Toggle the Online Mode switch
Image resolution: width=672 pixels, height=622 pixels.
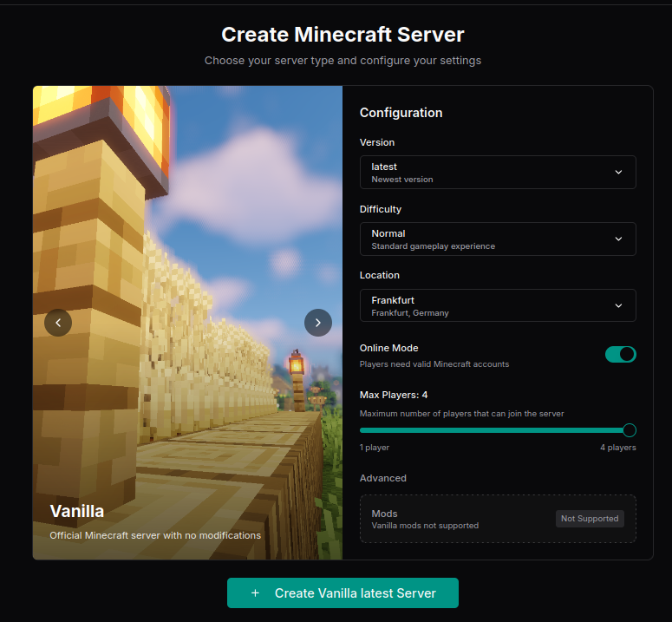click(x=620, y=355)
